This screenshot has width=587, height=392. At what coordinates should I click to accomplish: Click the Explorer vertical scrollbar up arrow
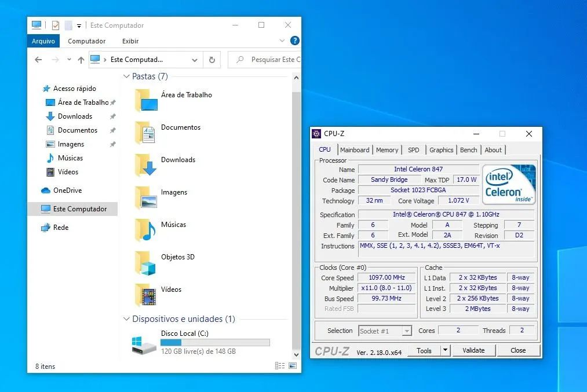[x=296, y=78]
